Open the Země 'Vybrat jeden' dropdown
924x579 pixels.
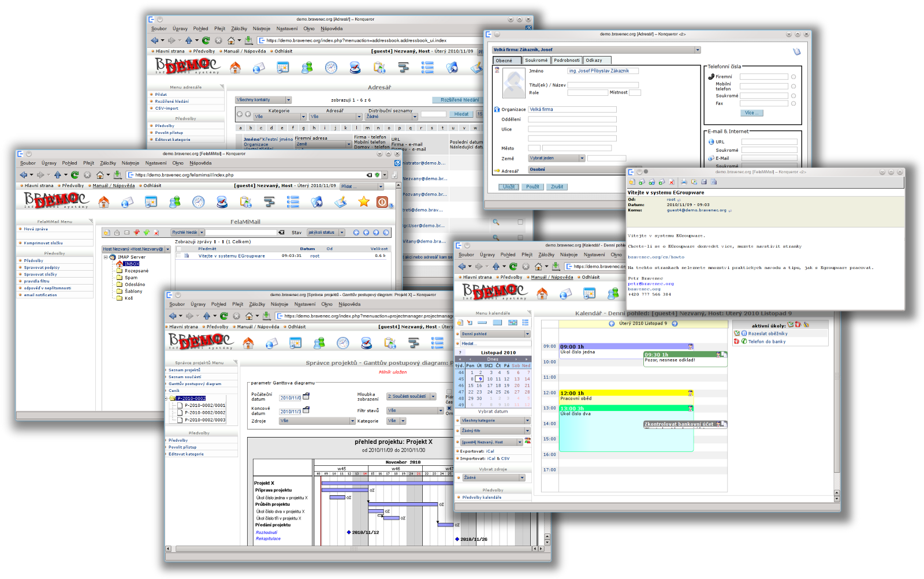[557, 158]
